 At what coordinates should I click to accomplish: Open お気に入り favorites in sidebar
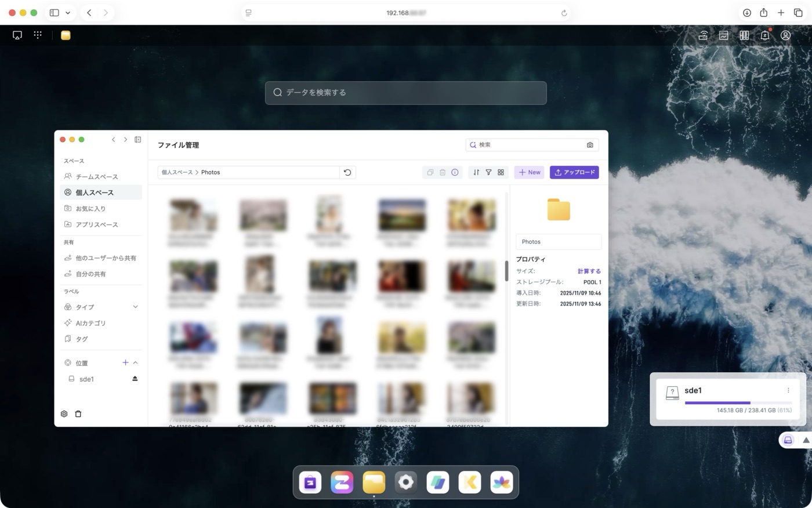90,209
